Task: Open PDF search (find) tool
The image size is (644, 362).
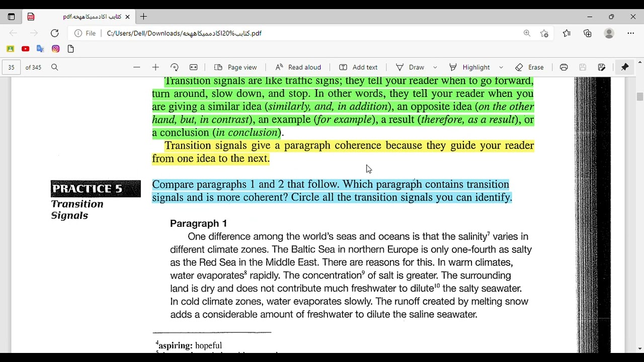Action: coord(55,67)
